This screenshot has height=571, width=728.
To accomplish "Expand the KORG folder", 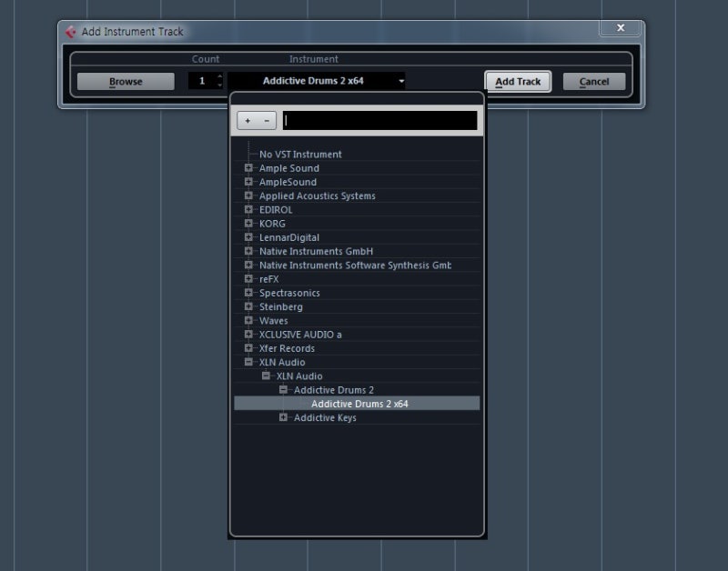I will (x=248, y=223).
